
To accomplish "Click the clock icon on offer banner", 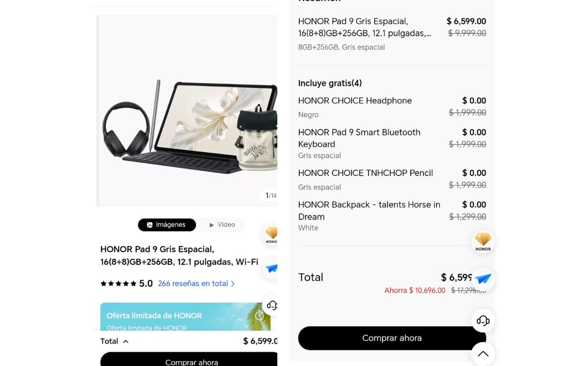I will coord(259,316).
